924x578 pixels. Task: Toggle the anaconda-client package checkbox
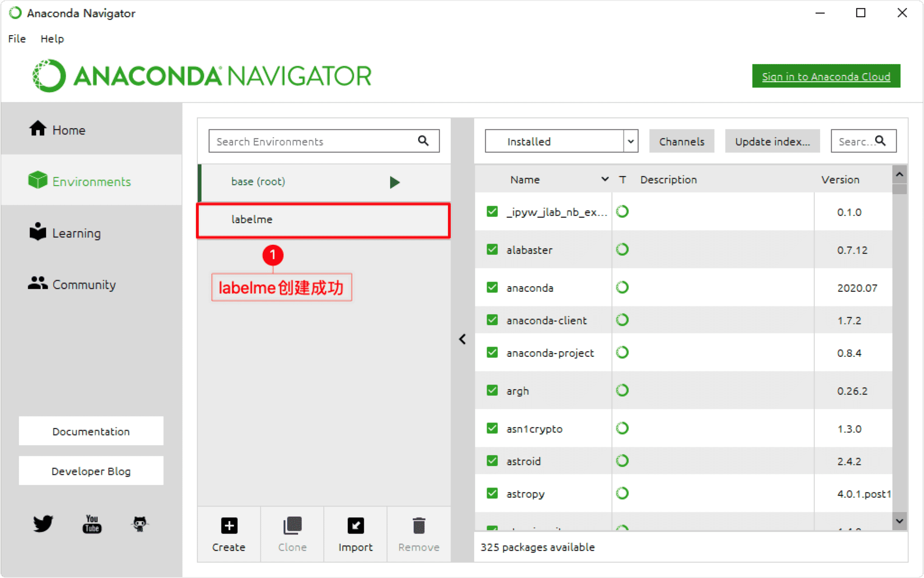[492, 320]
